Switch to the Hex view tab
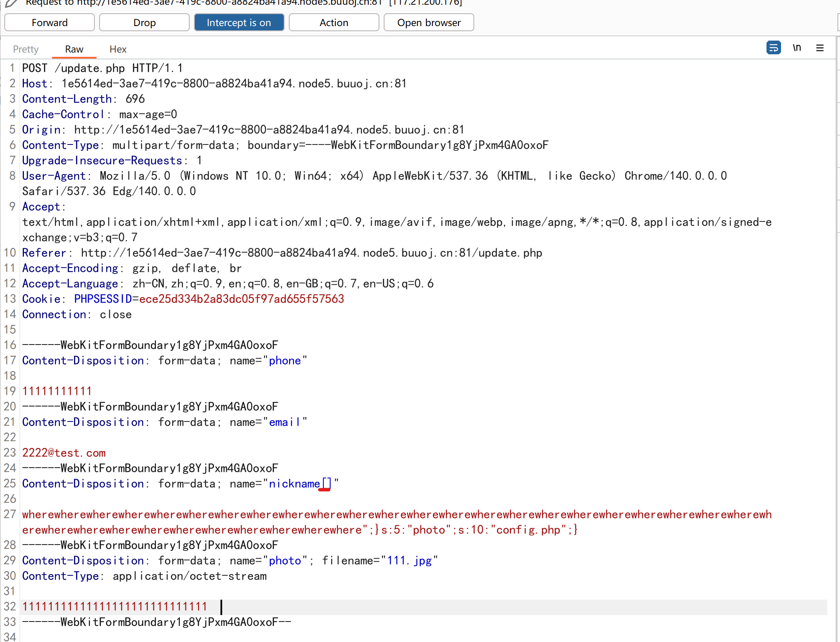Image resolution: width=840 pixels, height=642 pixels. [118, 49]
